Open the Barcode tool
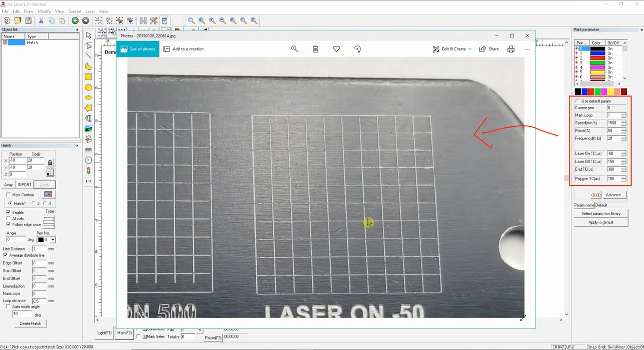The height and width of the screenshot is (350, 644). pyautogui.click(x=88, y=149)
